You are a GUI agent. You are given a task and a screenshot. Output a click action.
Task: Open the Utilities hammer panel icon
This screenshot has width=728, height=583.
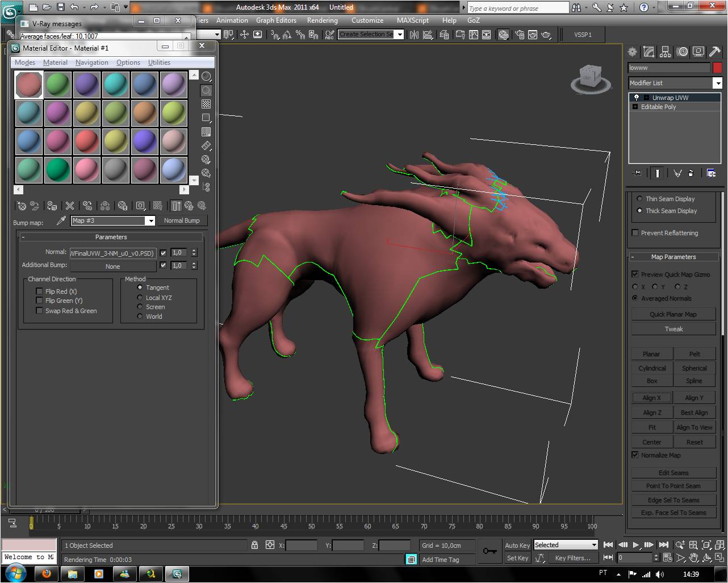[714, 52]
